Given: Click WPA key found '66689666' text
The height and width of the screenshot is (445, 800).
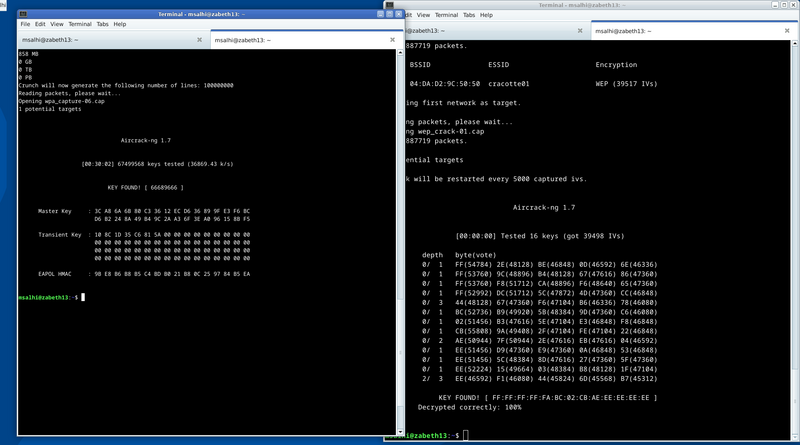Looking at the screenshot, I should [x=164, y=188].
